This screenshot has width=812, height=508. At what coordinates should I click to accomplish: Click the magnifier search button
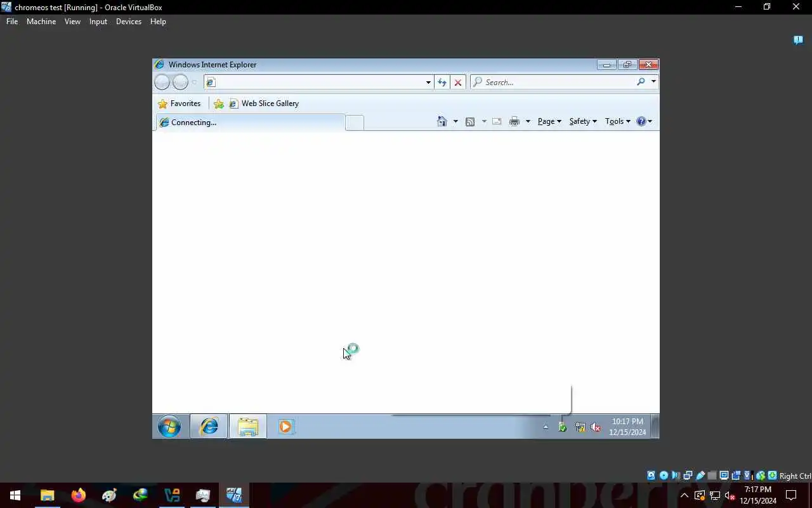coord(641,82)
